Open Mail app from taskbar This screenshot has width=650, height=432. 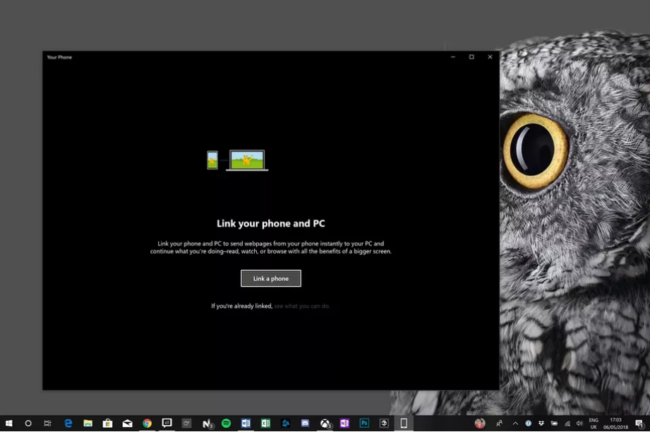tap(128, 423)
